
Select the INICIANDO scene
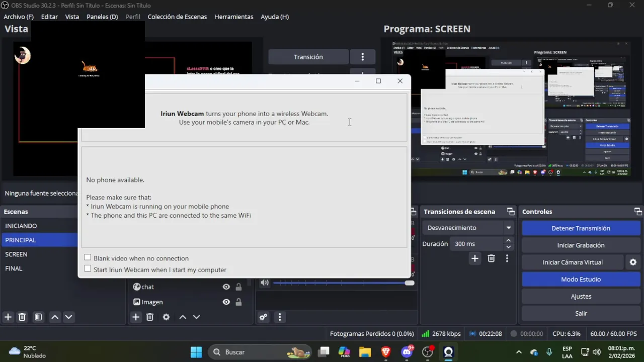pos(40,226)
